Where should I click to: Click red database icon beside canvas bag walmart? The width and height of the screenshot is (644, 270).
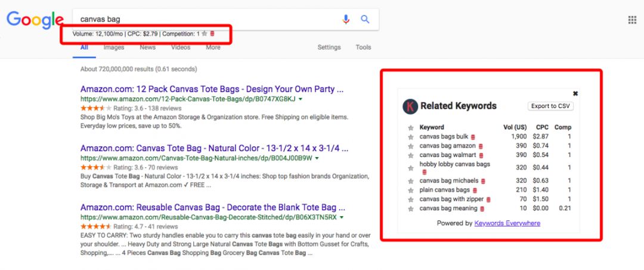click(x=481, y=155)
